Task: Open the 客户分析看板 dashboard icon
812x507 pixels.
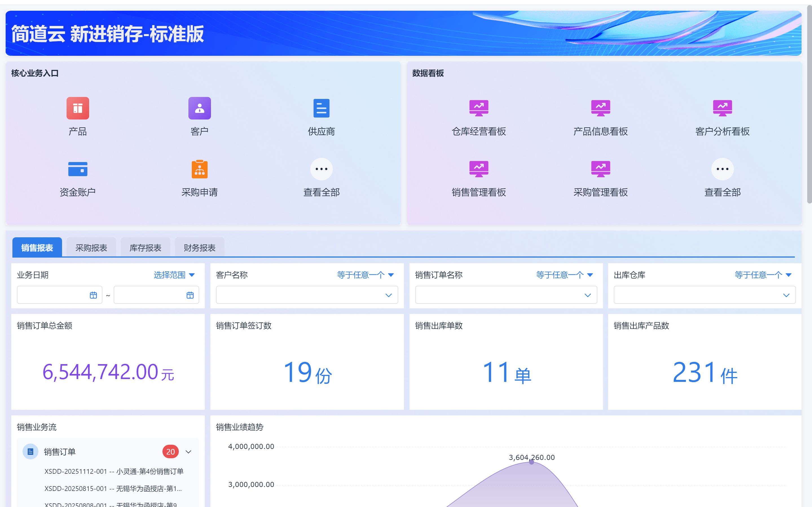Action: coord(722,108)
